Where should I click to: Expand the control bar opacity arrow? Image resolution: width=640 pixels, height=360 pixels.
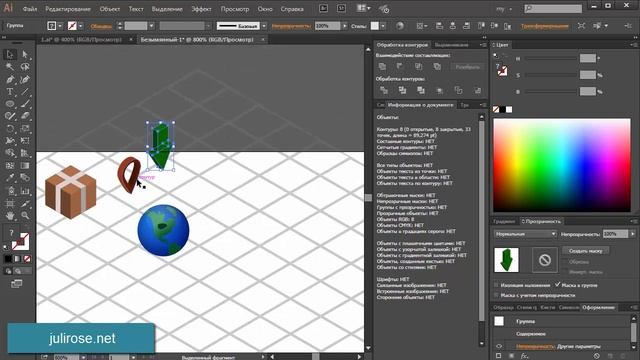344,26
